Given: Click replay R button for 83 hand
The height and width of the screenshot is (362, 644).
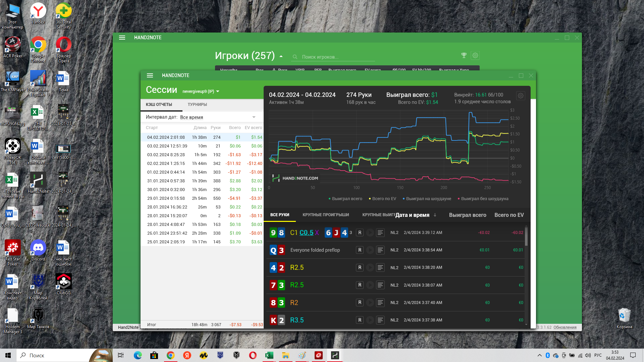Looking at the screenshot, I should (x=360, y=303).
